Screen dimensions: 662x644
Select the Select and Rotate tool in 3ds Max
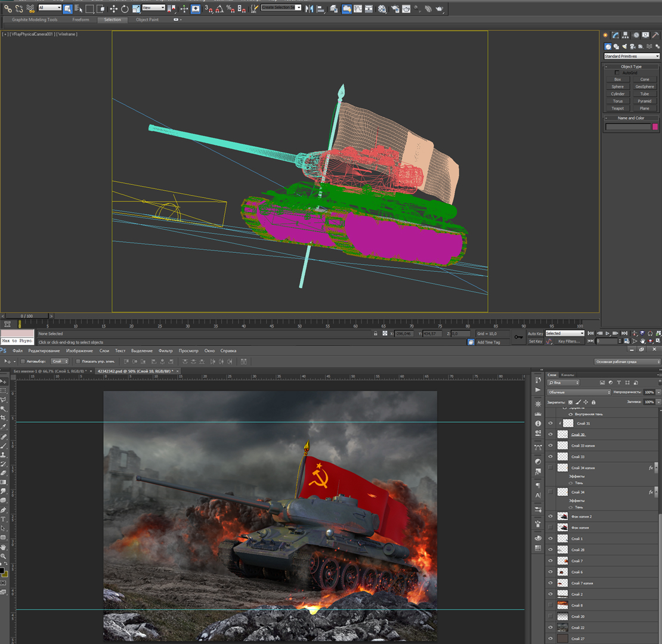tap(125, 8)
